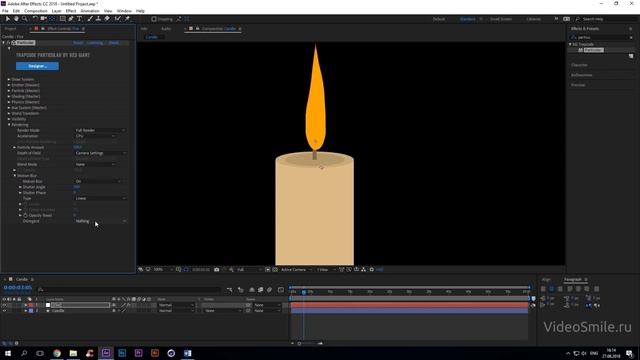640x360 pixels.
Task: Select the Zoom magnifier tool
Action: (x=24, y=19)
